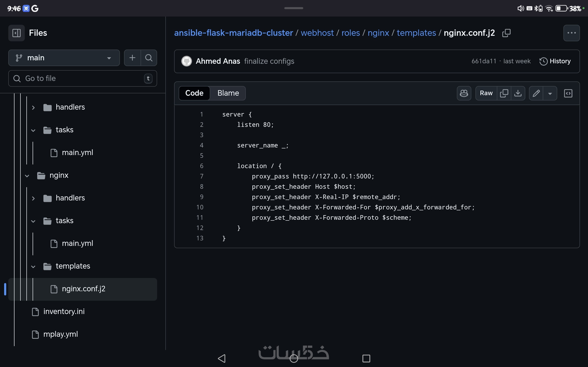Expand the handlers folder under nginx
Viewport: 588px width, 367px height.
(x=33, y=198)
